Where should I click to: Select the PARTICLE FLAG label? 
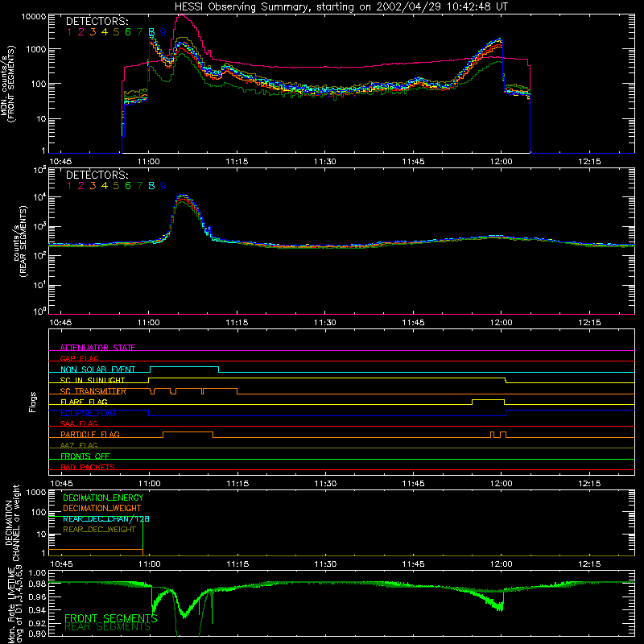click(90, 434)
